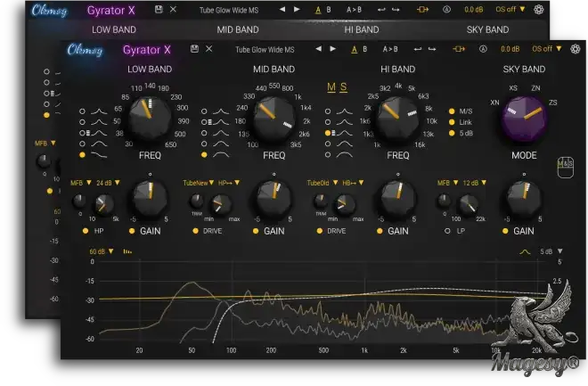
Task: Load previous preset in the back window
Action: [282, 10]
